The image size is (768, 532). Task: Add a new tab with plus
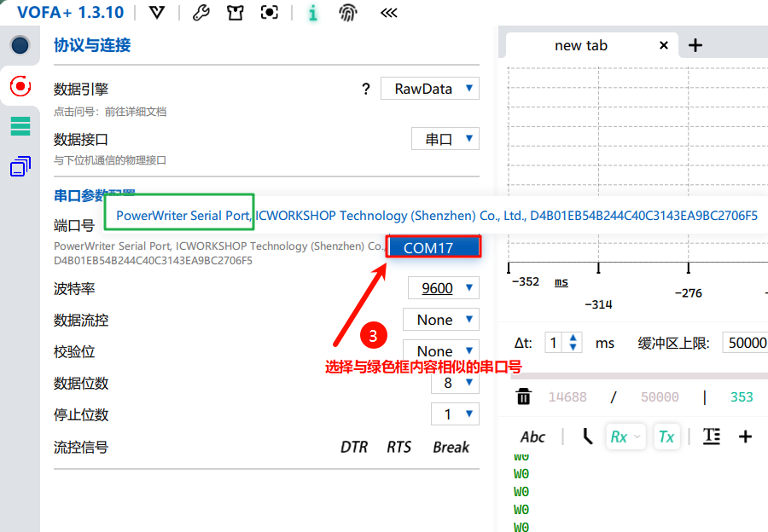click(x=695, y=45)
